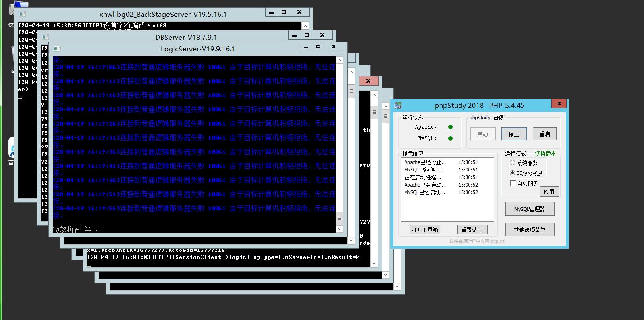Open the 切换版本 version switcher
This screenshot has width=644, height=320.
pos(545,153)
